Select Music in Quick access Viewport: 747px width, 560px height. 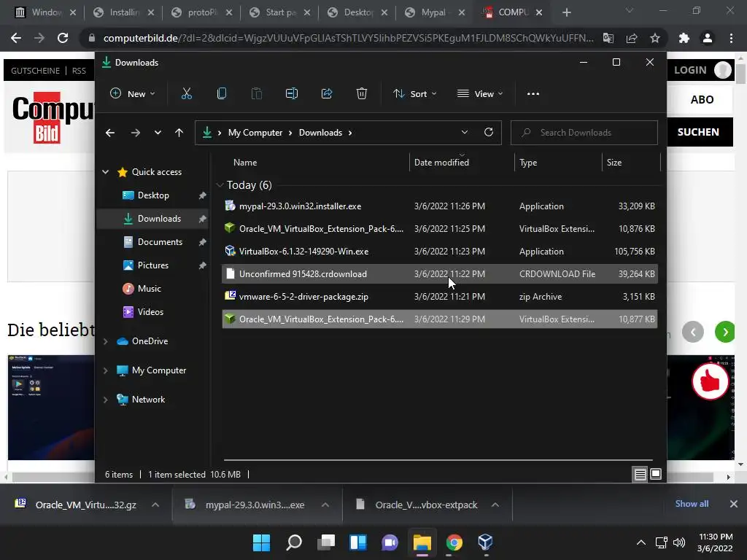(153, 289)
